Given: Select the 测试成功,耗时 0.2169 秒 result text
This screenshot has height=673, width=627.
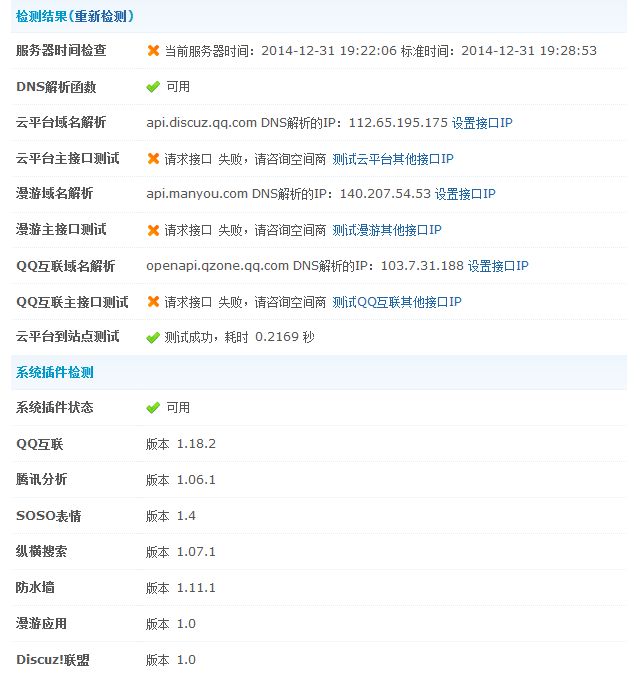Looking at the screenshot, I should [239, 337].
